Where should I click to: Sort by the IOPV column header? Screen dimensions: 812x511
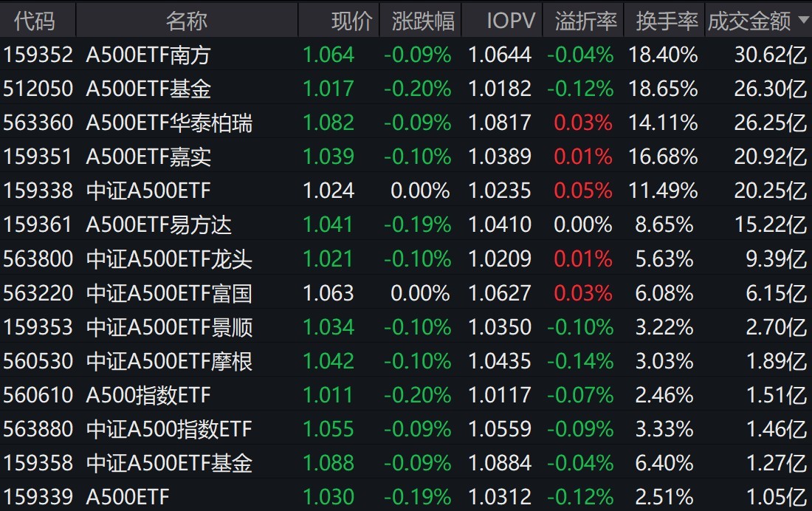(511, 21)
